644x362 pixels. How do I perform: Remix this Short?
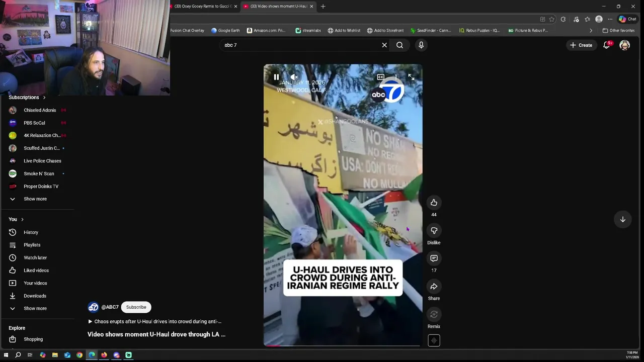pos(434,314)
